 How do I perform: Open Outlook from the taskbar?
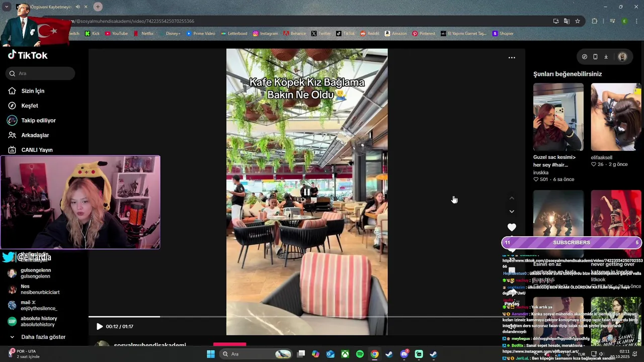click(x=330, y=354)
